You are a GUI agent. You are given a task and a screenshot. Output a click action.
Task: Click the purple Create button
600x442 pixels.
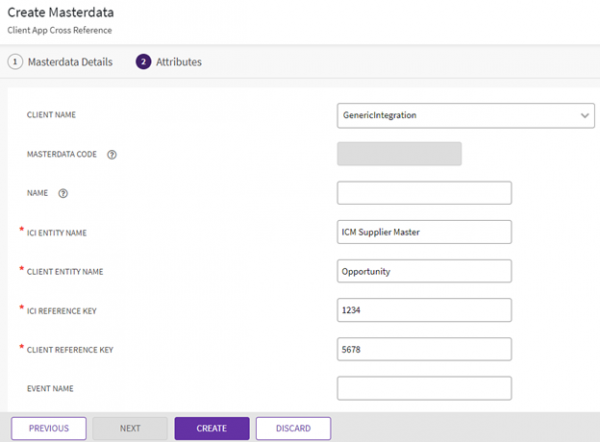point(211,428)
